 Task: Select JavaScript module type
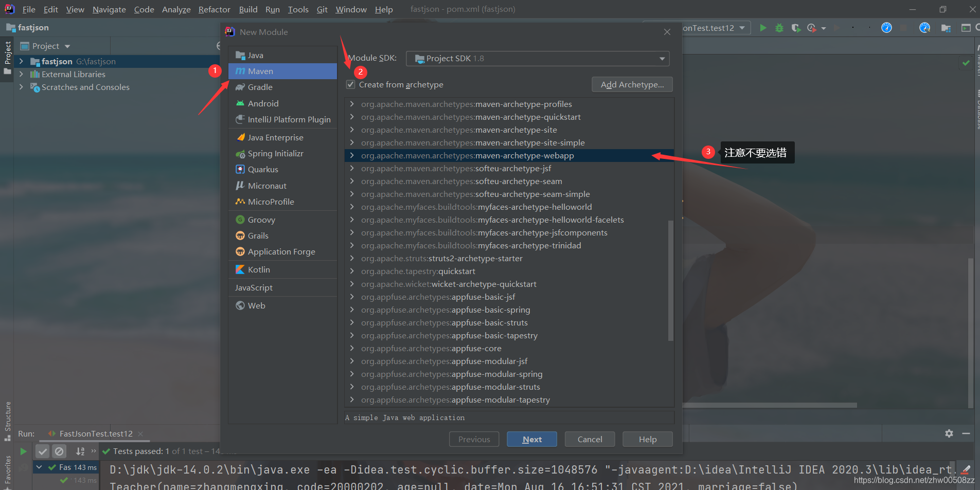tap(282, 287)
